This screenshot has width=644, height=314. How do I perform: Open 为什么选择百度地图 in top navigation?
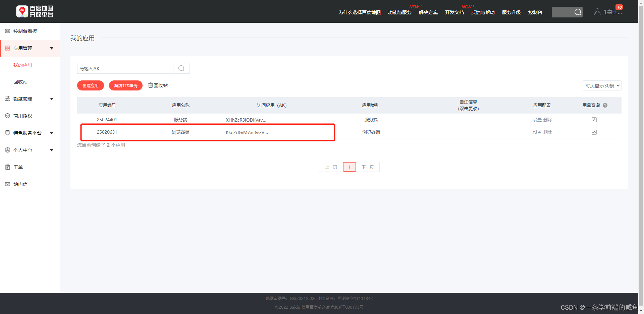(x=360, y=12)
